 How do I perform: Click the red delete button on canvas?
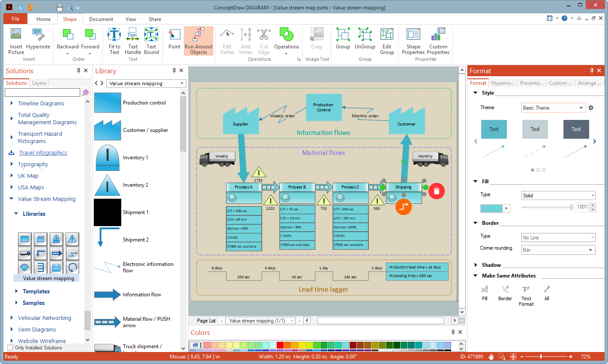point(436,191)
